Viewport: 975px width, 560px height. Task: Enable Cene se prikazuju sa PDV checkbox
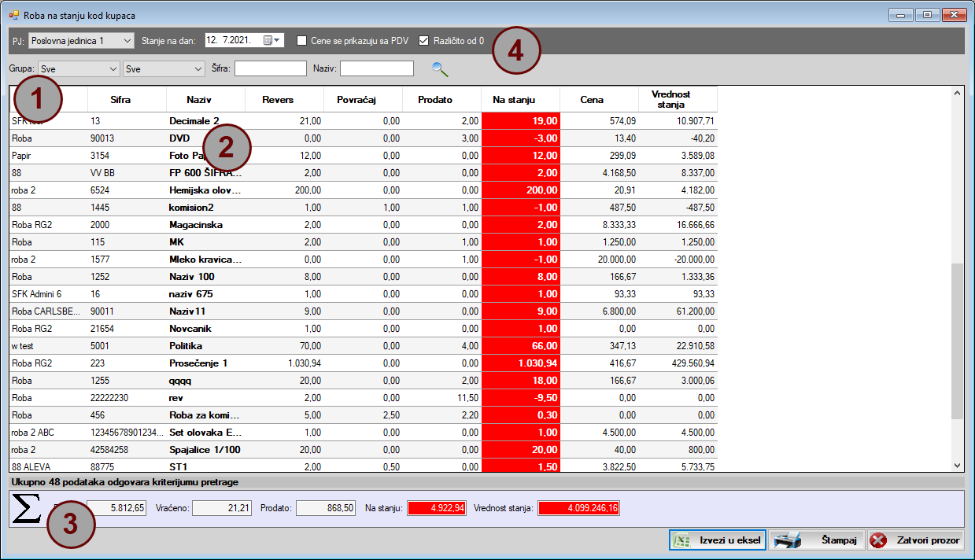(x=302, y=40)
